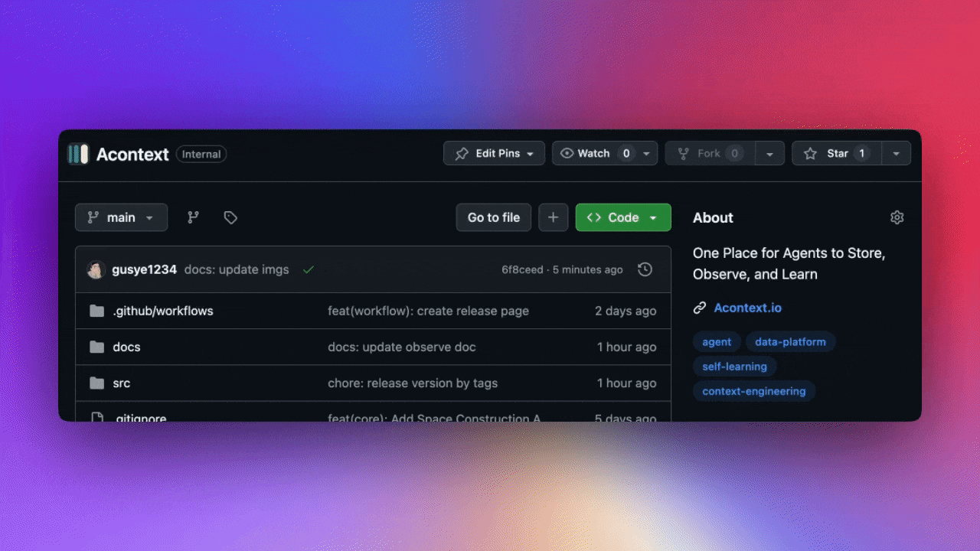Open the About settings gear icon

tap(897, 217)
